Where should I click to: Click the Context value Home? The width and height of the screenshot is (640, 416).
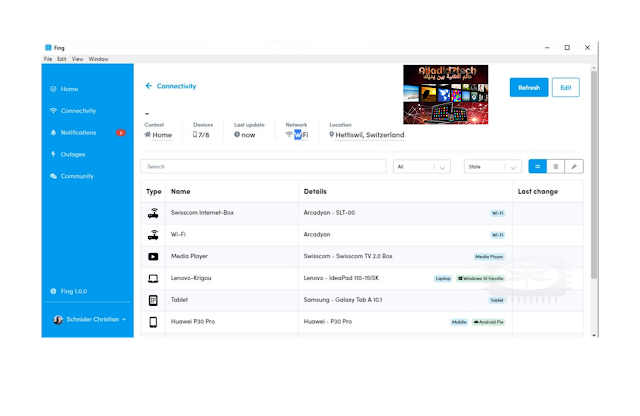(x=162, y=135)
